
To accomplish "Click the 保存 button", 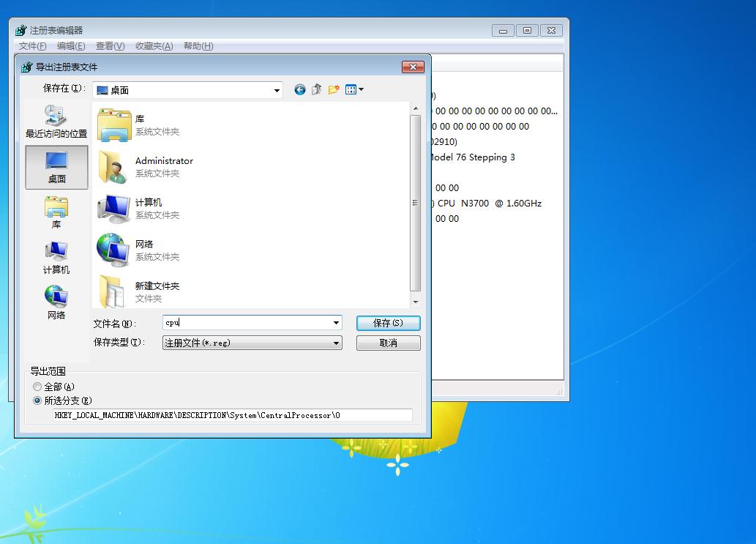I will 388,323.
